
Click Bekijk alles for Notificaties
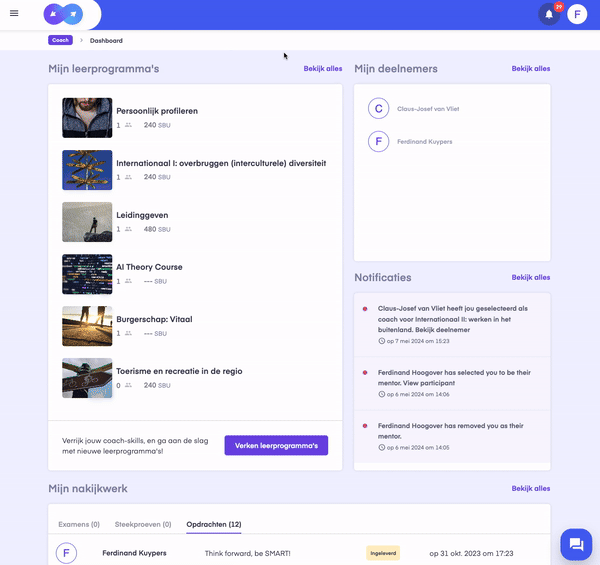(x=531, y=277)
